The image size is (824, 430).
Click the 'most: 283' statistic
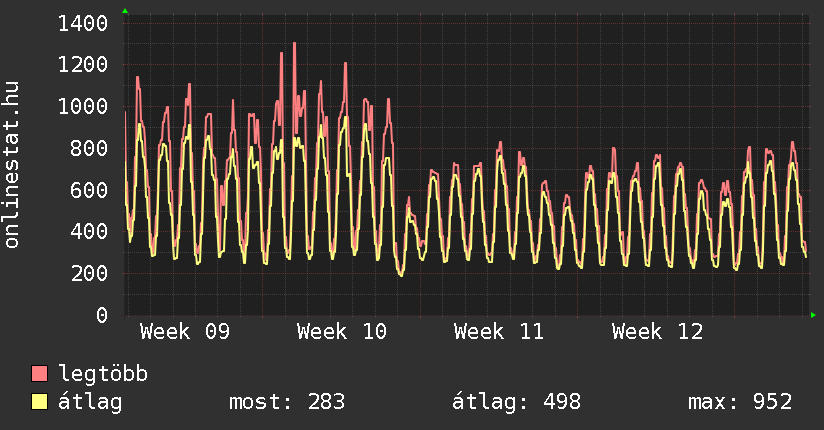[x=287, y=402]
